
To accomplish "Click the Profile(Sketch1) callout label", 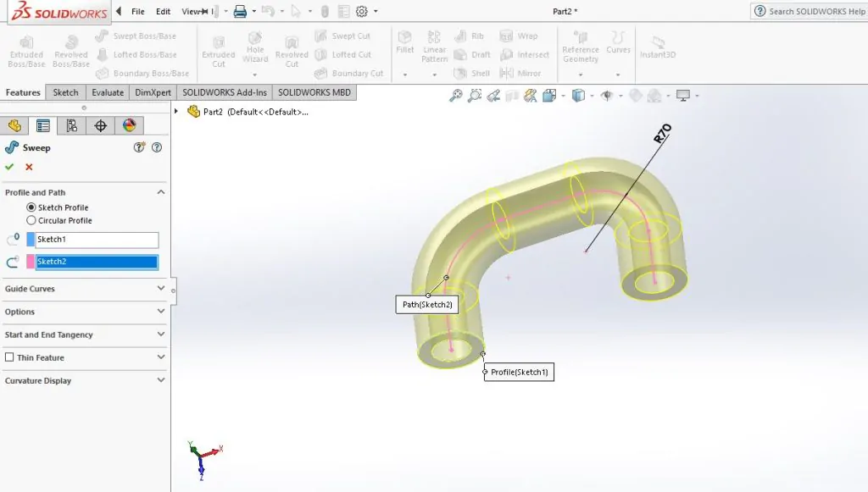I will 519,372.
